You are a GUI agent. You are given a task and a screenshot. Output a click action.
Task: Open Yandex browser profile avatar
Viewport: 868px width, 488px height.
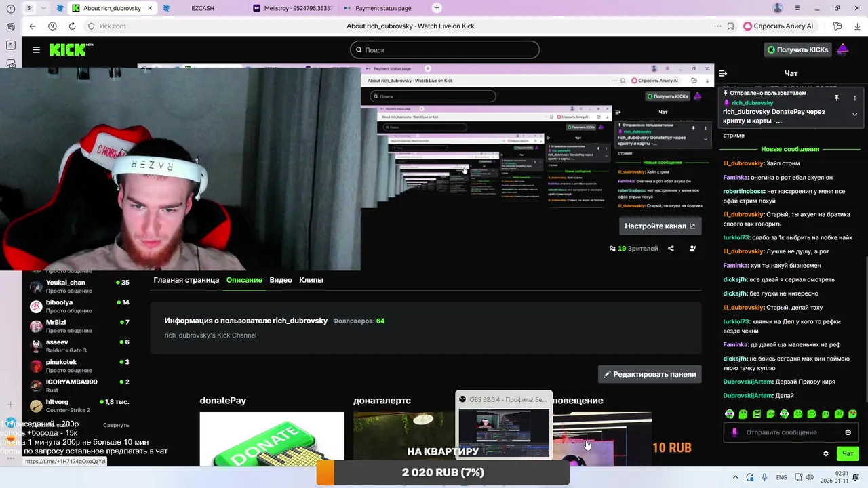778,8
